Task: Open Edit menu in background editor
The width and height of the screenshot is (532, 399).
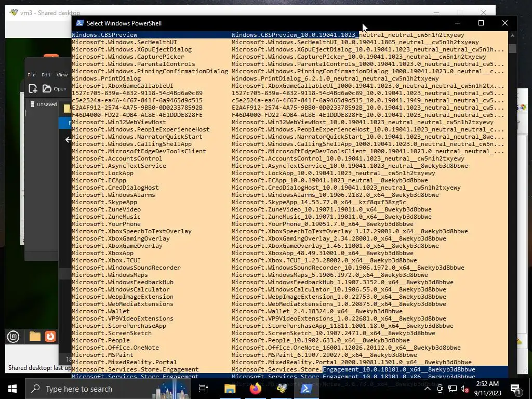Action: [46, 75]
